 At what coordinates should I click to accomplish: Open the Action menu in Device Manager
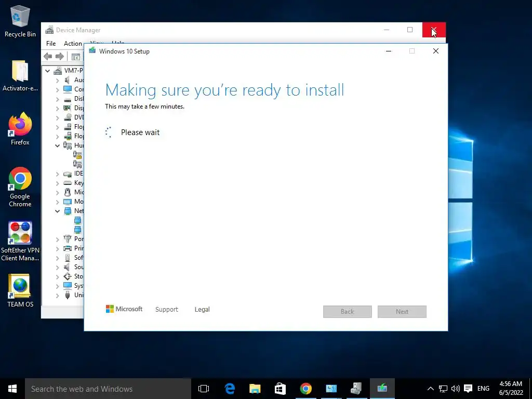pos(73,44)
